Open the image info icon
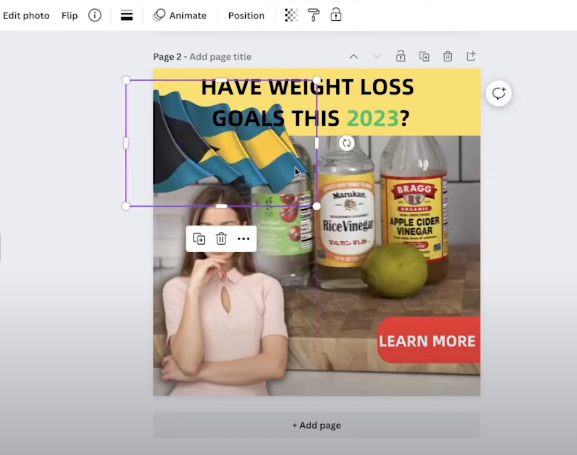This screenshot has width=577, height=455. point(95,15)
